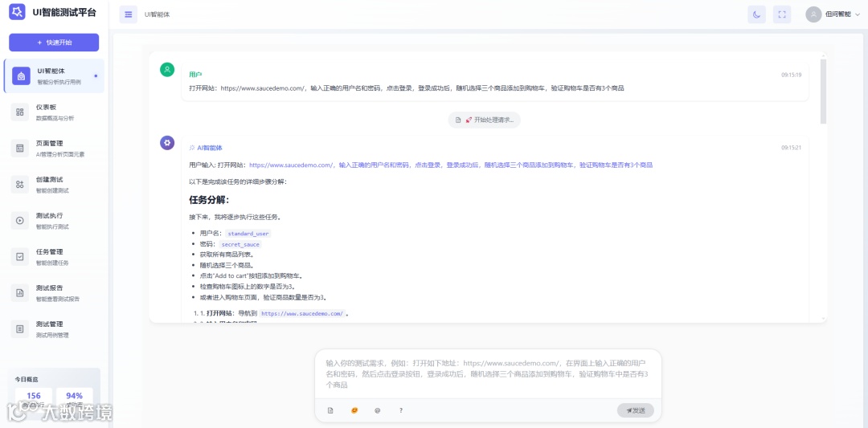Click the 09:15:21 timestamp
The height and width of the screenshot is (428, 868).
[792, 148]
